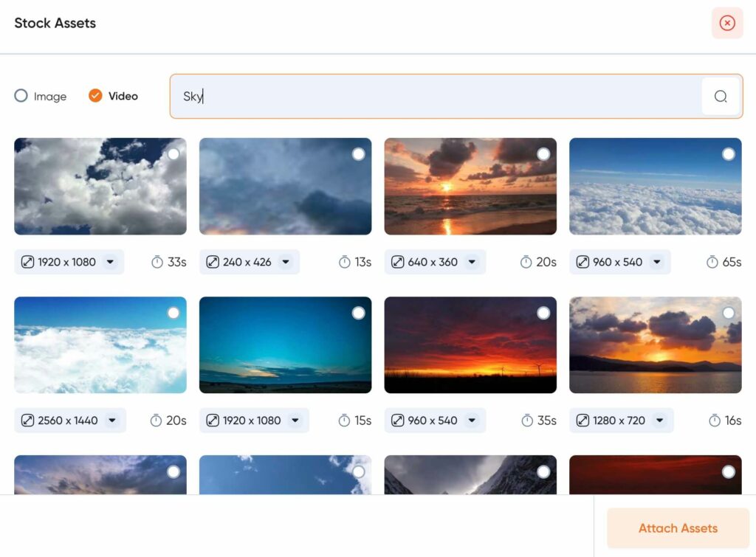Expand the 640 x 360 resolution dropdown
756x557 pixels.
(470, 262)
